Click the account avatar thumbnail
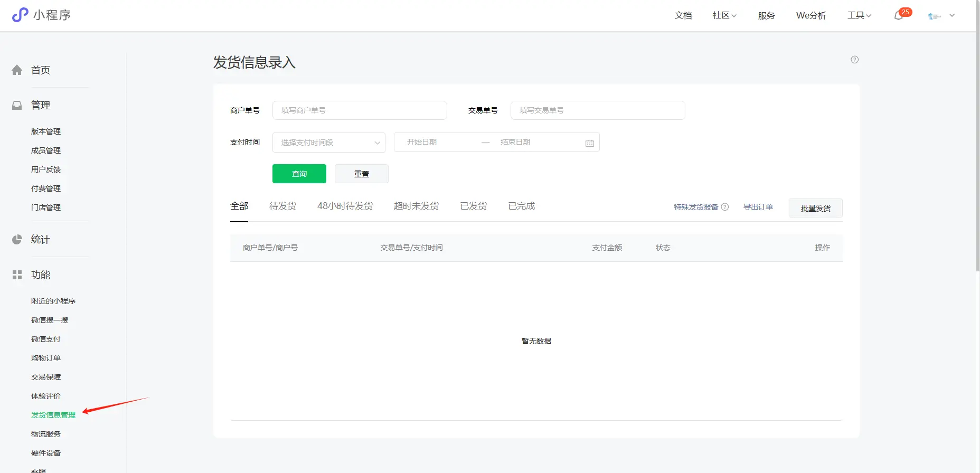The height and width of the screenshot is (473, 980). [935, 16]
